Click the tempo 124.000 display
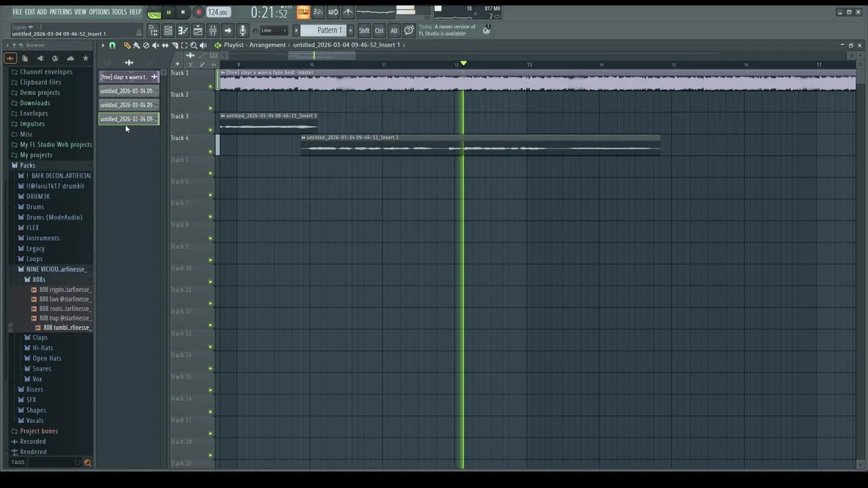 (218, 12)
